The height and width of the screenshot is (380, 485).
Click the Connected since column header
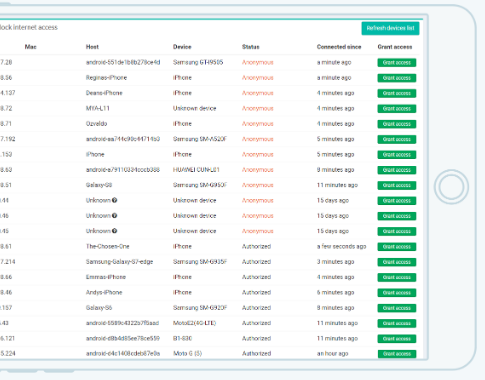pyautogui.click(x=339, y=47)
